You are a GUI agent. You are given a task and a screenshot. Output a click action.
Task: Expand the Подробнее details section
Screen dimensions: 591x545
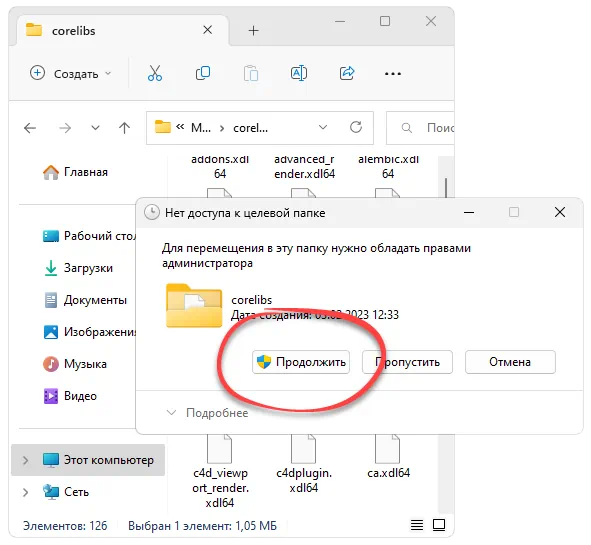coord(208,413)
